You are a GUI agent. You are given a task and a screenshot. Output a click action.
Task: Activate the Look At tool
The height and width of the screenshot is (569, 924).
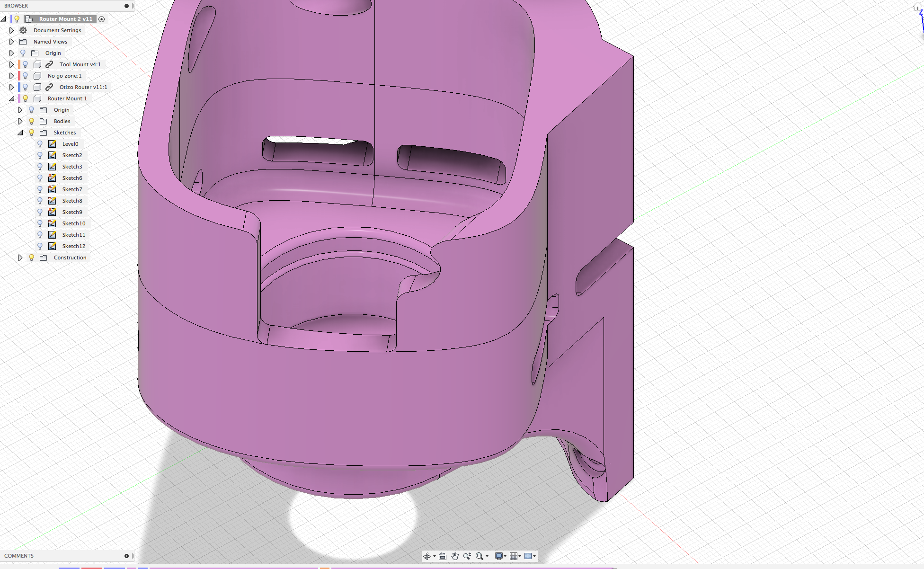tap(443, 556)
